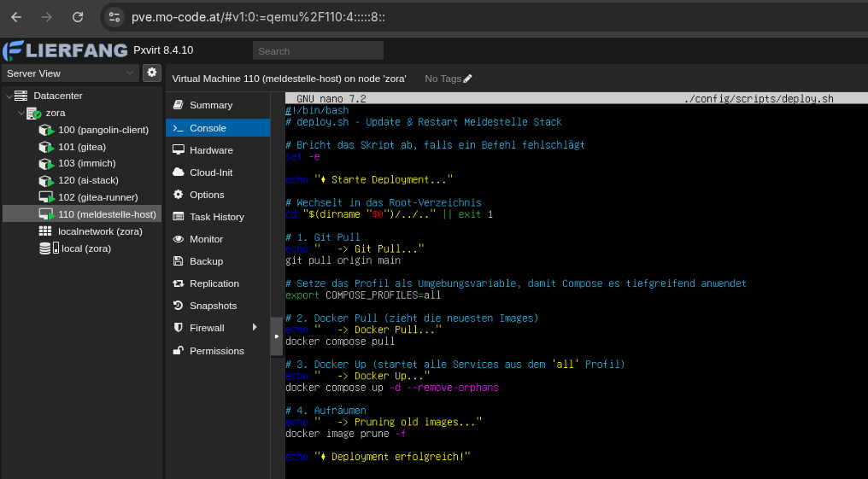Screen dimensions: 868x479
Task: Select VM 101 (gitea)
Action: [83, 147]
